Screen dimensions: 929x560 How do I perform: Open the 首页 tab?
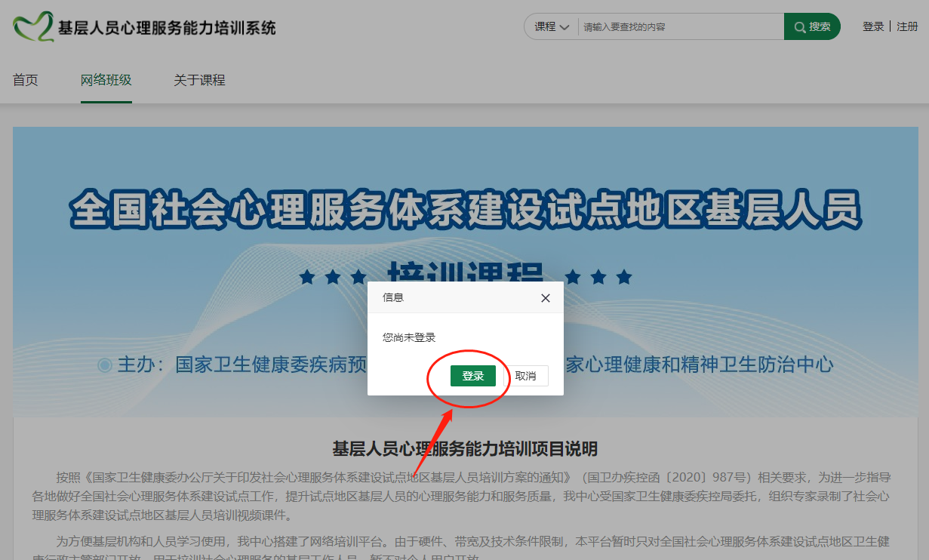26,80
